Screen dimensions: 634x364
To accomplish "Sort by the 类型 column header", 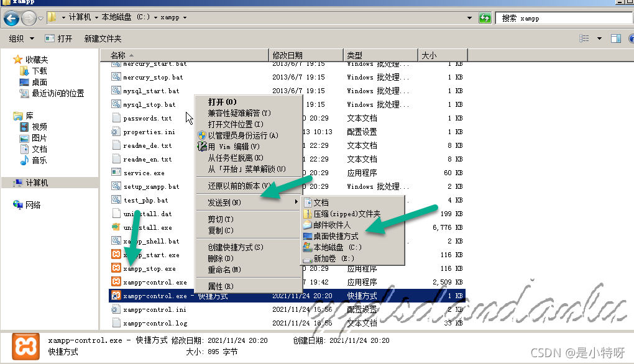I will click(x=380, y=55).
